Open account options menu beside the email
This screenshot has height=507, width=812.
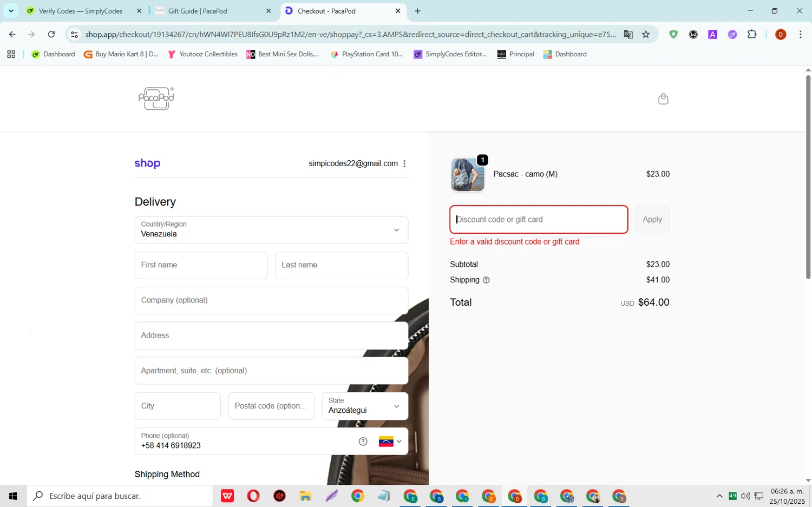pos(404,163)
